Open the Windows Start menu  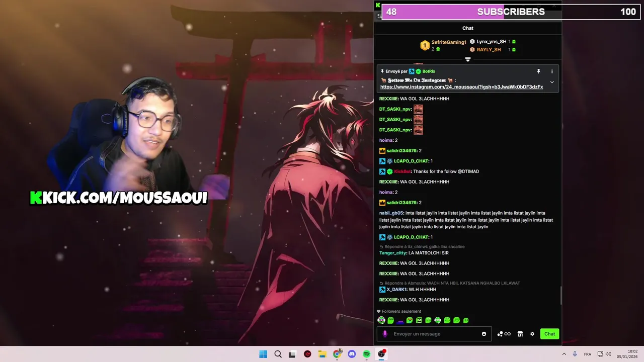click(x=263, y=354)
